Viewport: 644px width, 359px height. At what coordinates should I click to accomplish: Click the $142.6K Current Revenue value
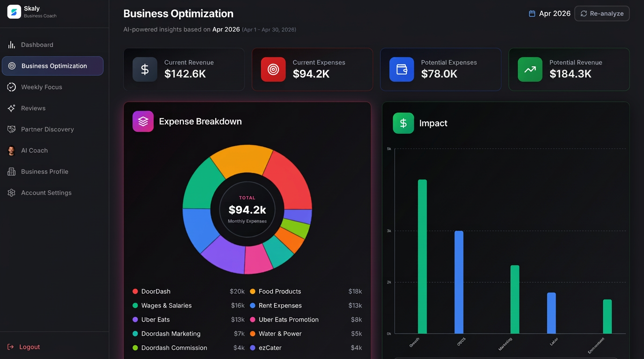coord(185,74)
